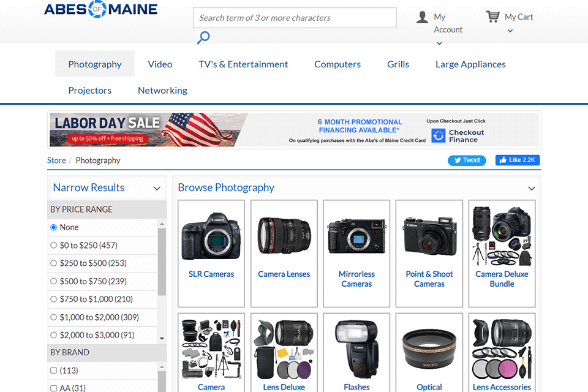Screen dimensions: 588x392
Task: Open the Camera Lenses category image
Action: tap(284, 236)
